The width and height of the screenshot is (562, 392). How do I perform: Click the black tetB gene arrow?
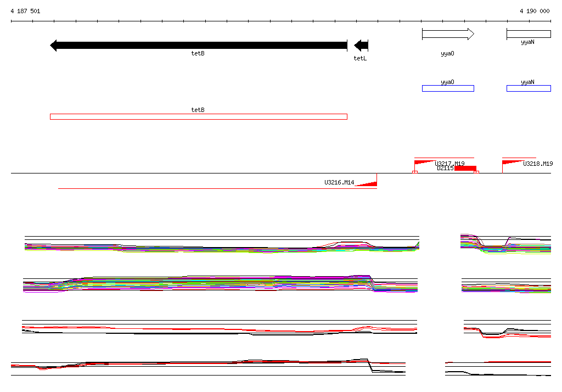coord(199,46)
